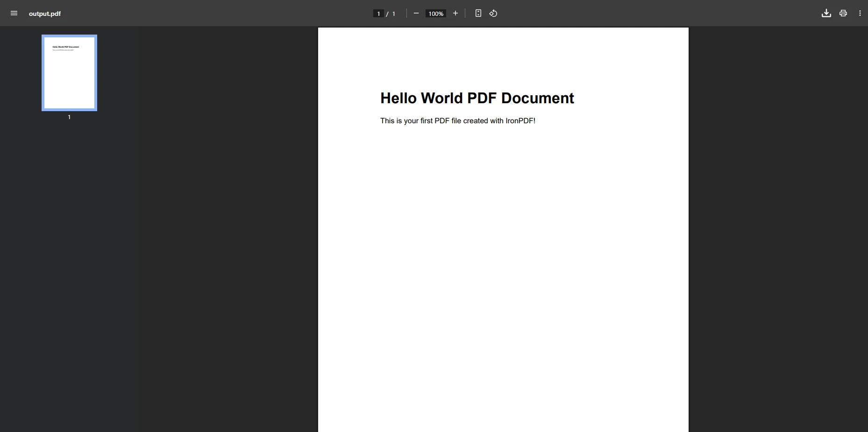Zoom out of the PDF page
Viewport: 868px width, 432px height.
coord(416,13)
